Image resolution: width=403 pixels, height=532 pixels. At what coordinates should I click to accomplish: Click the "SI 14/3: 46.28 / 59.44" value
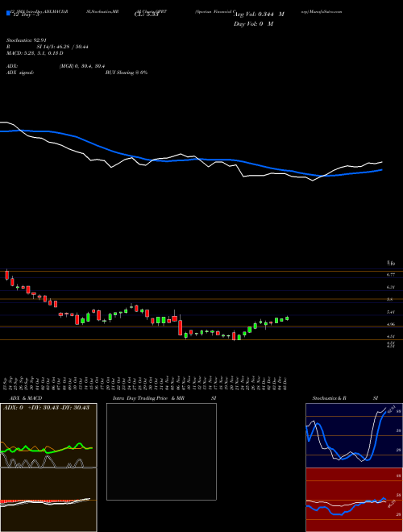point(63,47)
